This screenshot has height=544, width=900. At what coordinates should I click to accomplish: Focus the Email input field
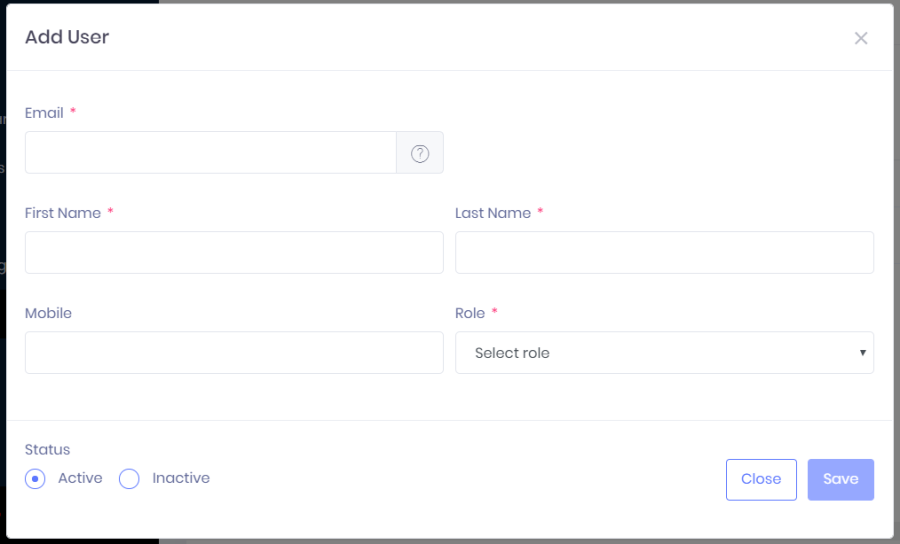coord(210,153)
